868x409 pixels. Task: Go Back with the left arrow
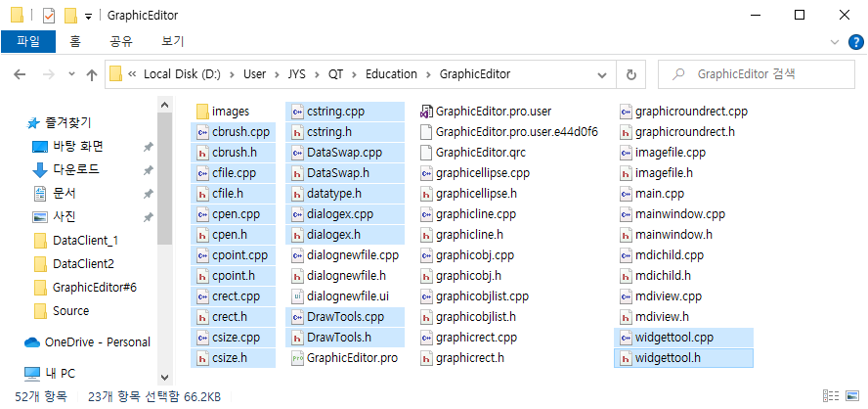(20, 74)
